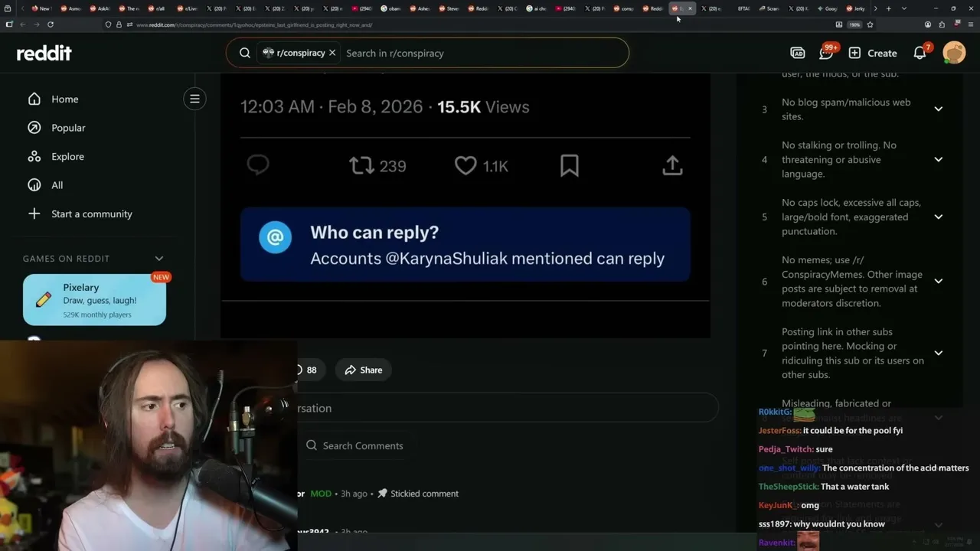980x551 pixels.
Task: Collapse the Games on Reddit section
Action: click(159, 259)
